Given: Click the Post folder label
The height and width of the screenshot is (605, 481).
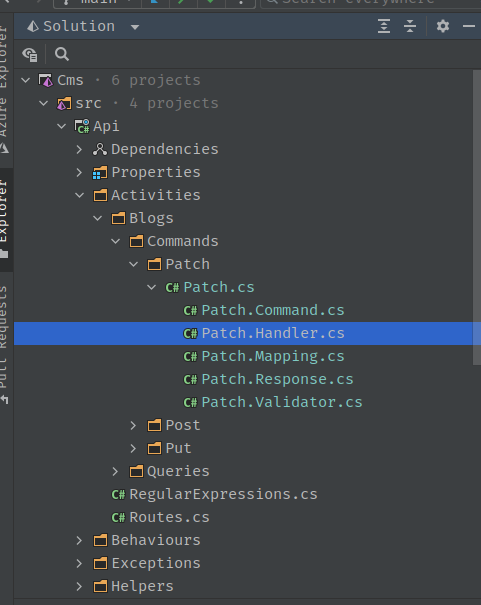Looking at the screenshot, I should (x=183, y=425).
